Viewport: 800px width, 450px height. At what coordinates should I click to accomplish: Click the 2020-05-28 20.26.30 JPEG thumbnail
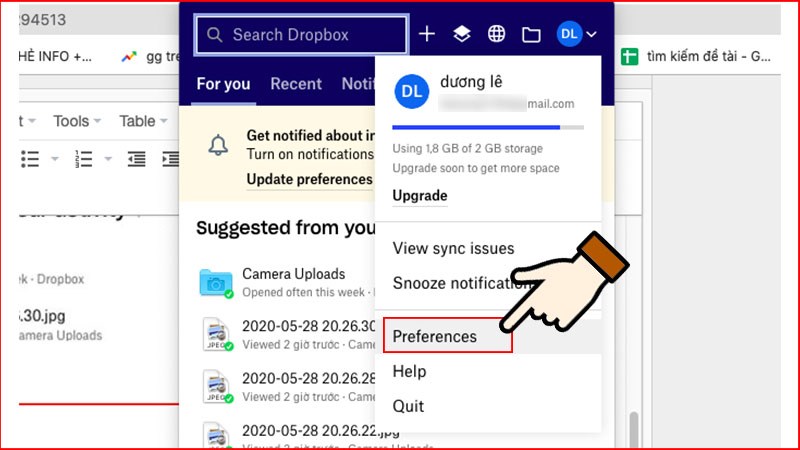217,334
